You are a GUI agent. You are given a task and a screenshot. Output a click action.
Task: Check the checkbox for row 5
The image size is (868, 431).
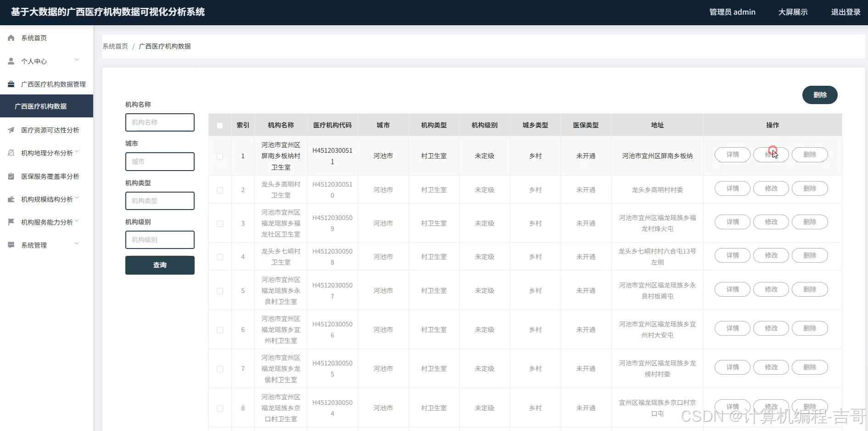pyautogui.click(x=220, y=291)
